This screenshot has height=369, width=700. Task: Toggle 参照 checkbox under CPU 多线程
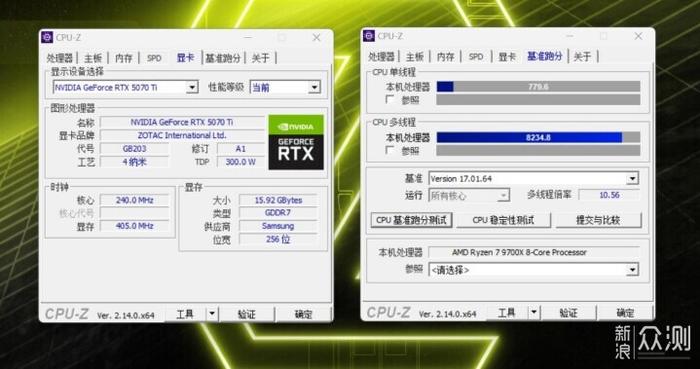pyautogui.click(x=390, y=150)
